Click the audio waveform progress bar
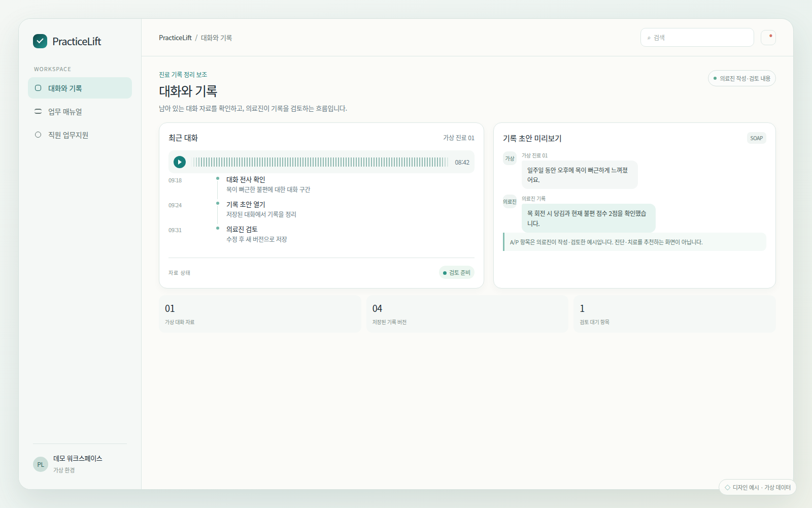Viewport: 812px width, 508px height. (x=320, y=162)
